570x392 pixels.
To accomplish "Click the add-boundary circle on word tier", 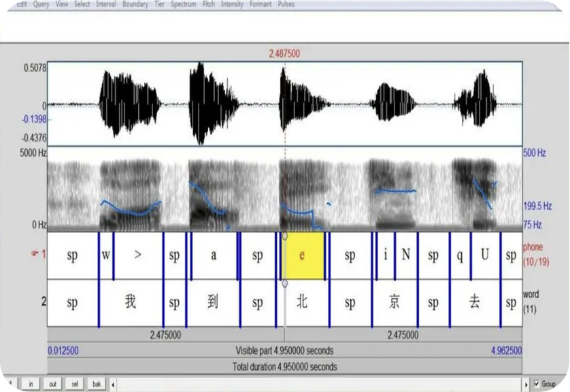I will [285, 283].
